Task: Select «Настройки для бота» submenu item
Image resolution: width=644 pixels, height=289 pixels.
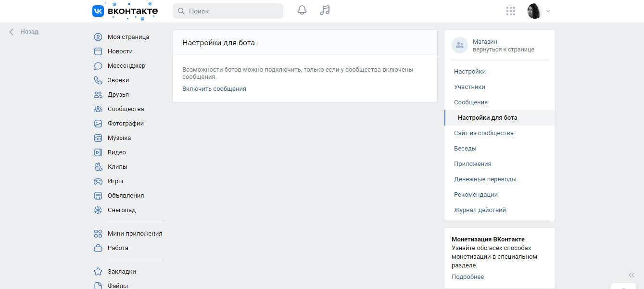Action: (500, 118)
